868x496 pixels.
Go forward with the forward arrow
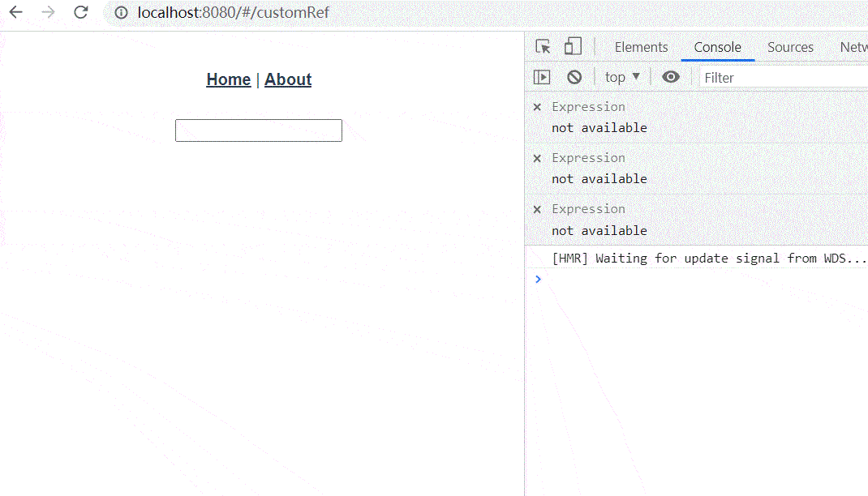point(48,12)
